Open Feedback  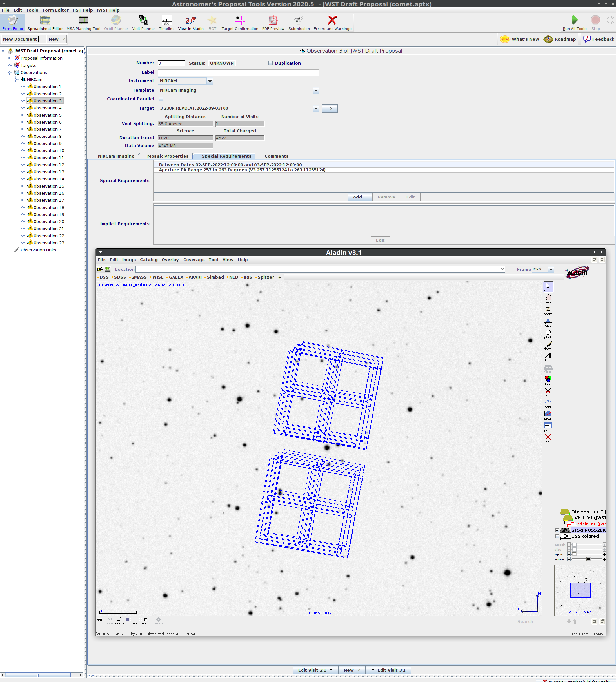[x=598, y=39]
